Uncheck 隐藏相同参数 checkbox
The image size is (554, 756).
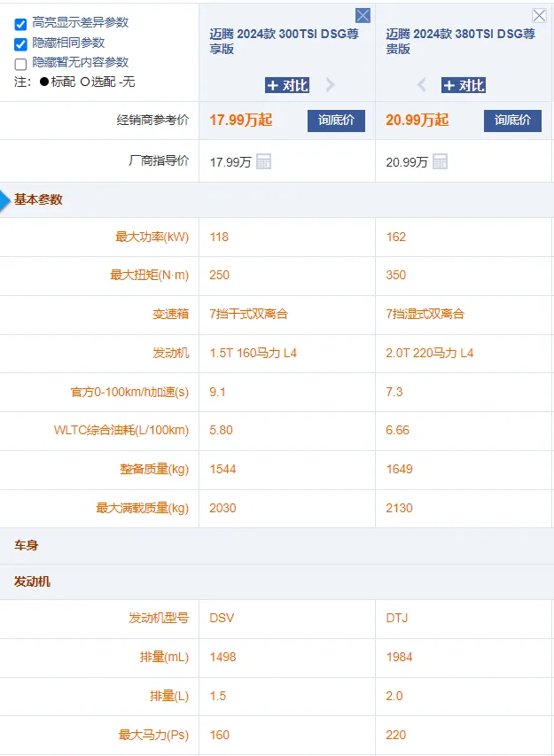[20, 44]
